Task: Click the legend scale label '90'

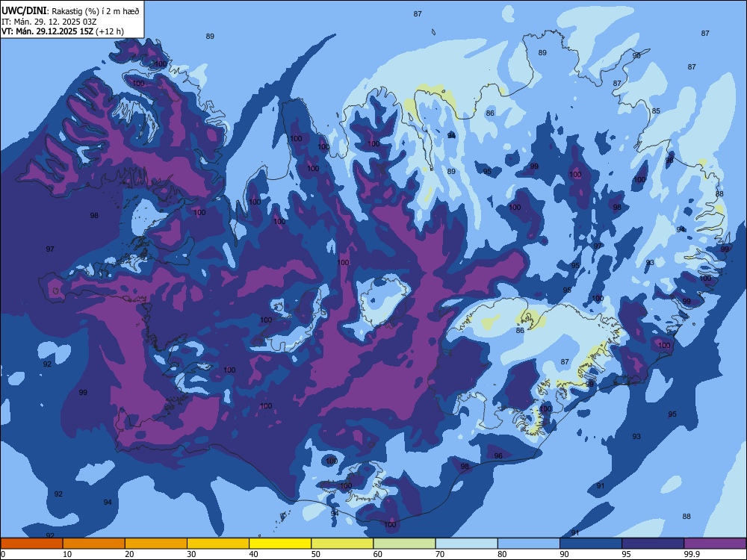Action: click(565, 554)
